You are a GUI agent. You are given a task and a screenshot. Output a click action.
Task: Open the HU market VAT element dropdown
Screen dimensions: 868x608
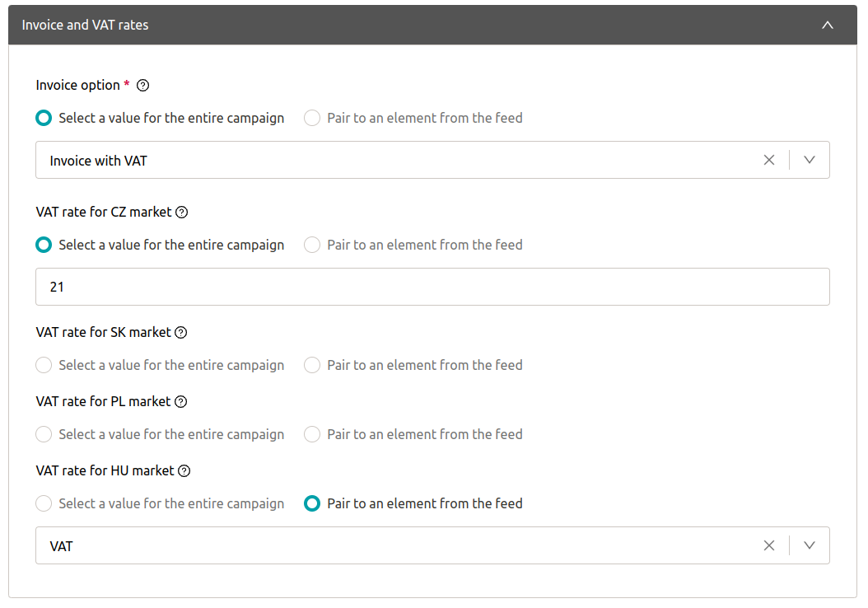pos(810,545)
